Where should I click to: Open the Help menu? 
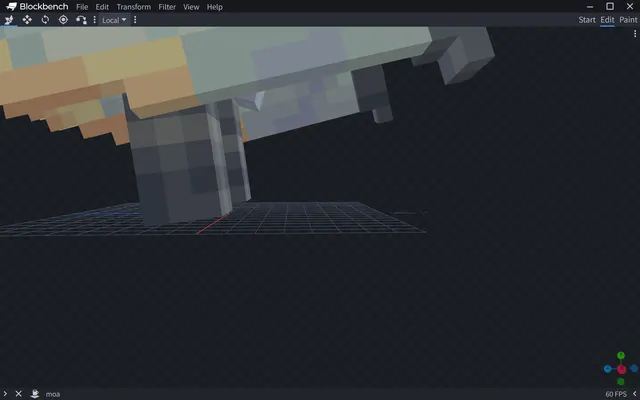pos(214,7)
